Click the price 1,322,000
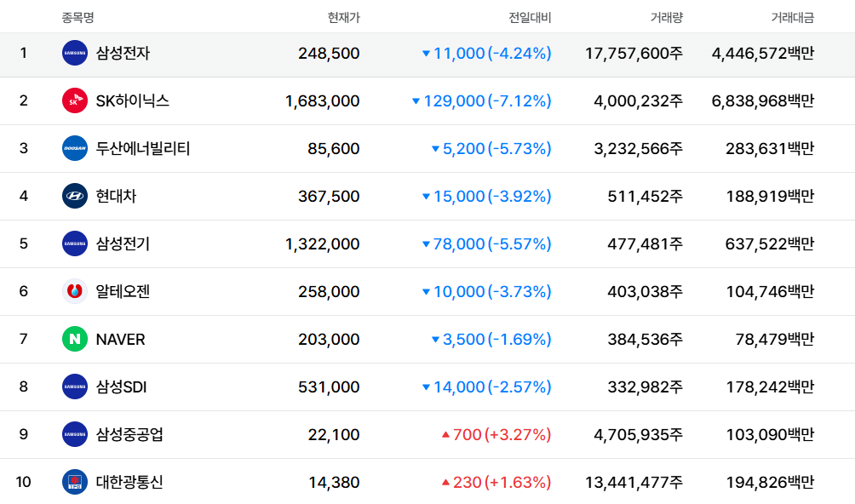Image resolution: width=855 pixels, height=504 pixels. 322,244
